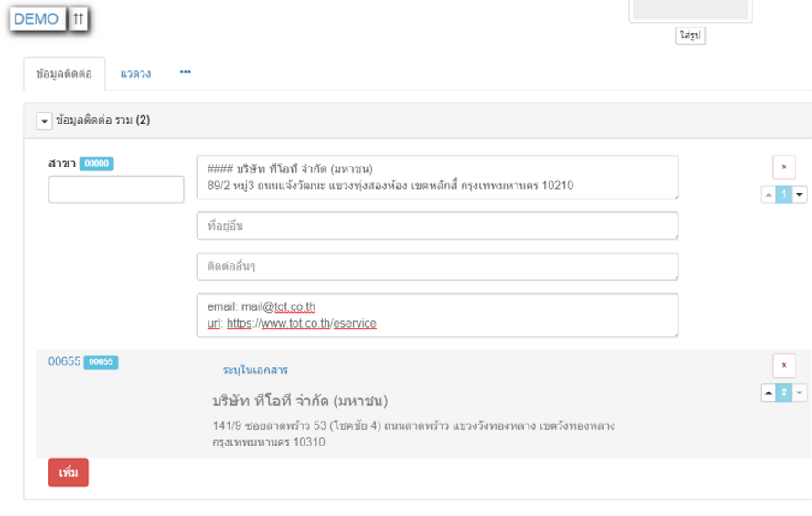The width and height of the screenshot is (812, 516).
Task: Click the สาขา branch input field
Action: [116, 190]
